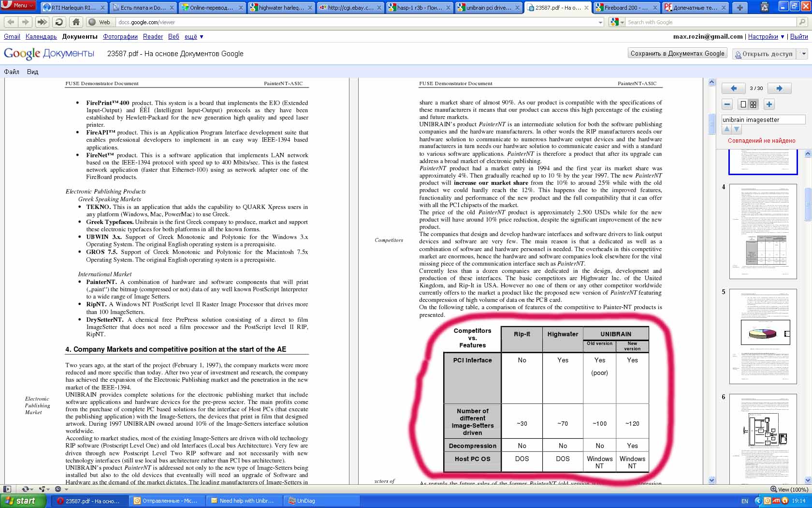Expand the Настройки dropdown arrow
This screenshot has height=508, width=812.
tap(783, 37)
